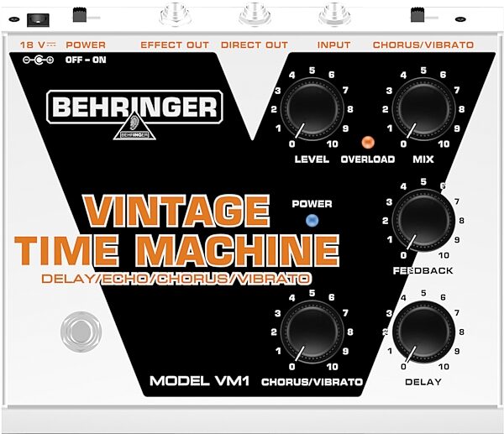504x434 pixels.
Task: Click the '18 V' label
Action: tap(38, 44)
